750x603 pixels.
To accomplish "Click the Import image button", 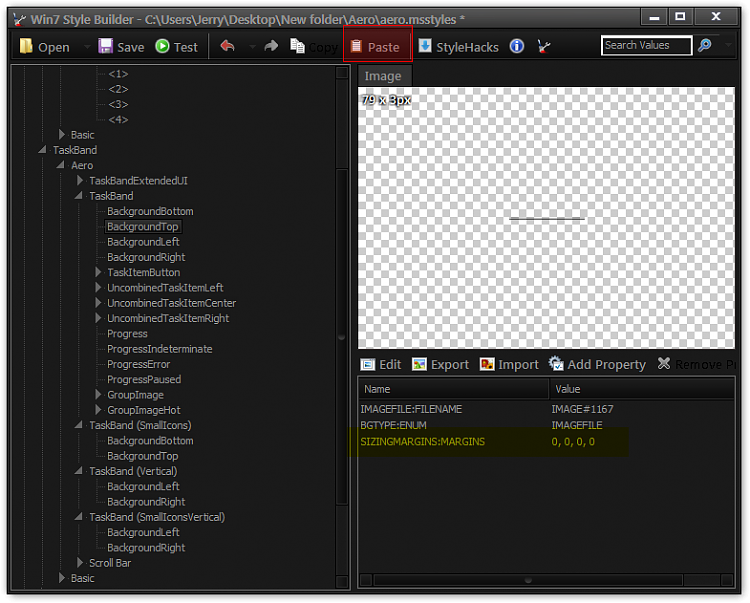I will pyautogui.click(x=509, y=365).
